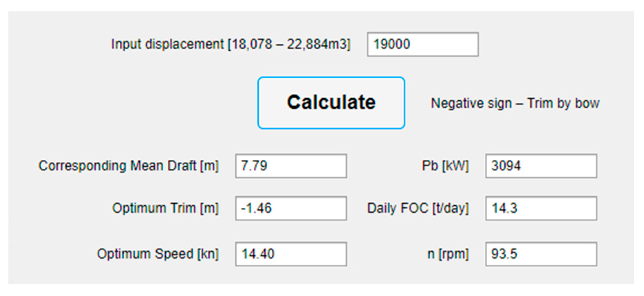Focus the Pb [kW] value field
Screen dimensions: 644x296
coord(541,166)
